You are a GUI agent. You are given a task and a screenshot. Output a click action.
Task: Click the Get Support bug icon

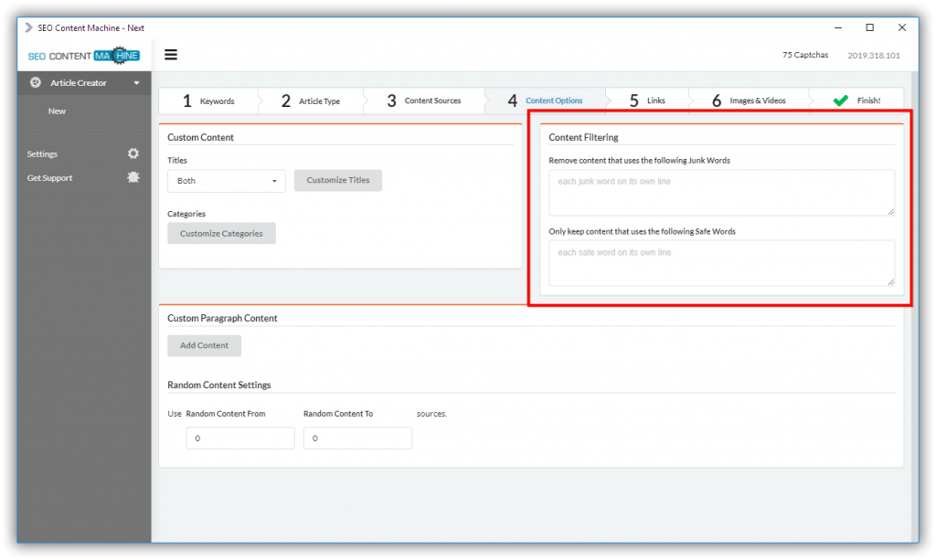tap(133, 178)
